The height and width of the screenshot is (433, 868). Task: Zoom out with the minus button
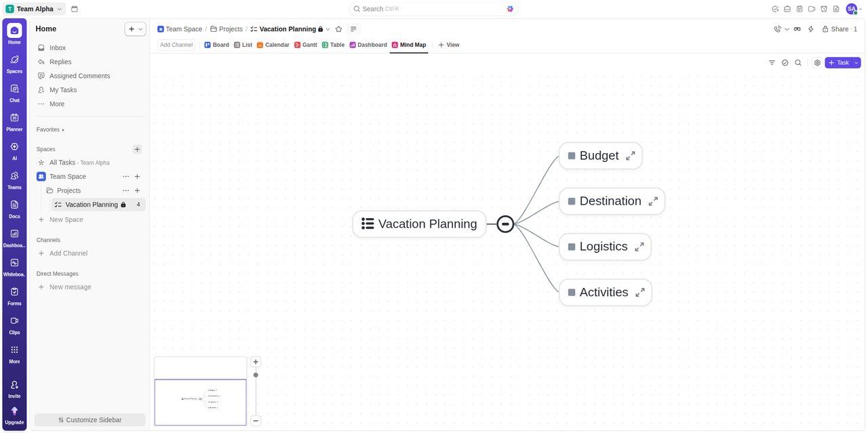point(256,421)
